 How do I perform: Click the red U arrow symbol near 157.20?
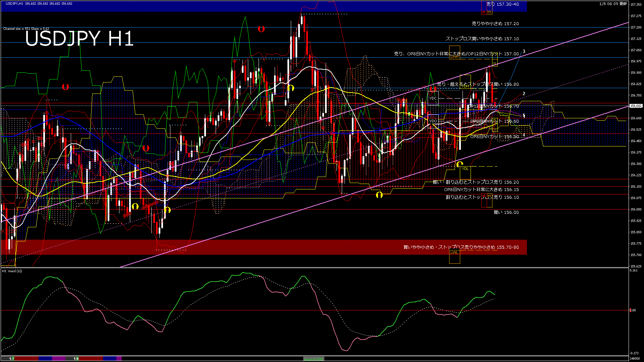click(x=262, y=29)
